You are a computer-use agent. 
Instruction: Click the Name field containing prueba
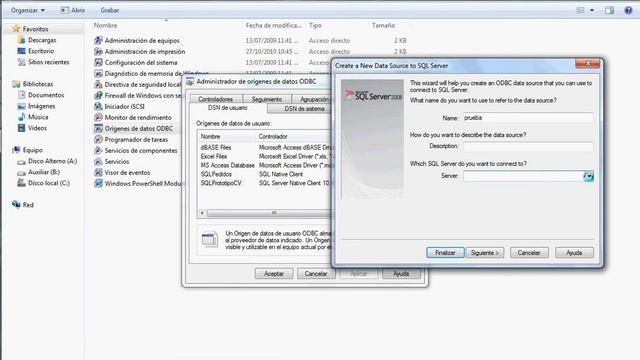pyautogui.click(x=528, y=118)
